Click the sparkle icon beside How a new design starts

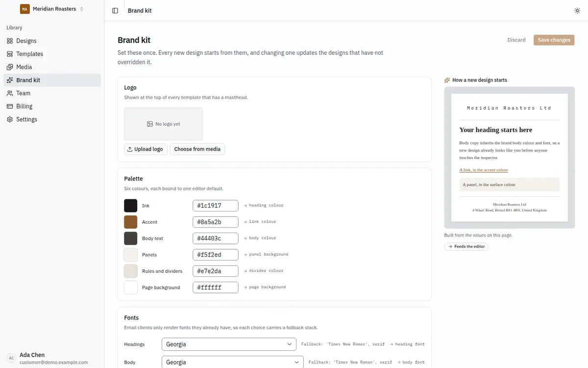tap(447, 80)
